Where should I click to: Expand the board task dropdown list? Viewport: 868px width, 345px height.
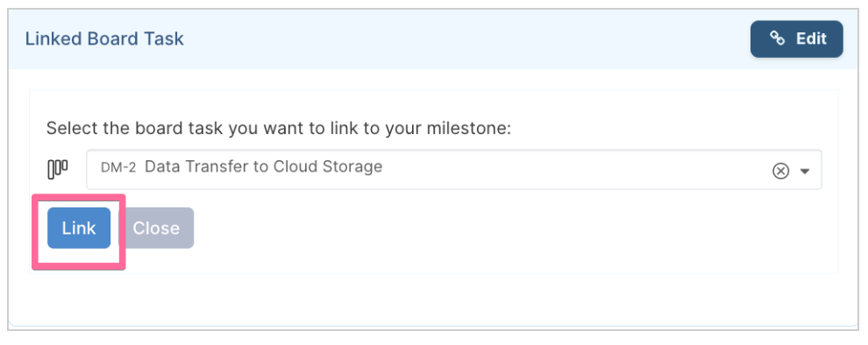click(805, 172)
